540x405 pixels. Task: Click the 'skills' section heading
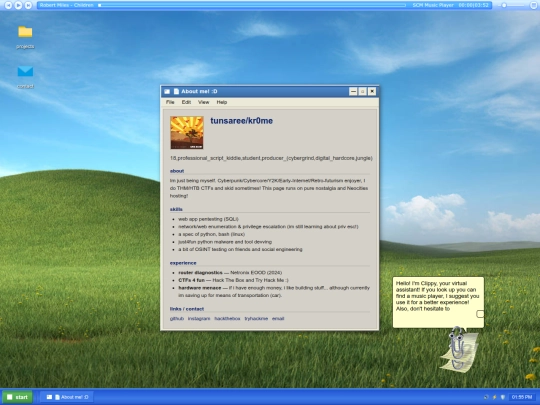[x=176, y=209]
